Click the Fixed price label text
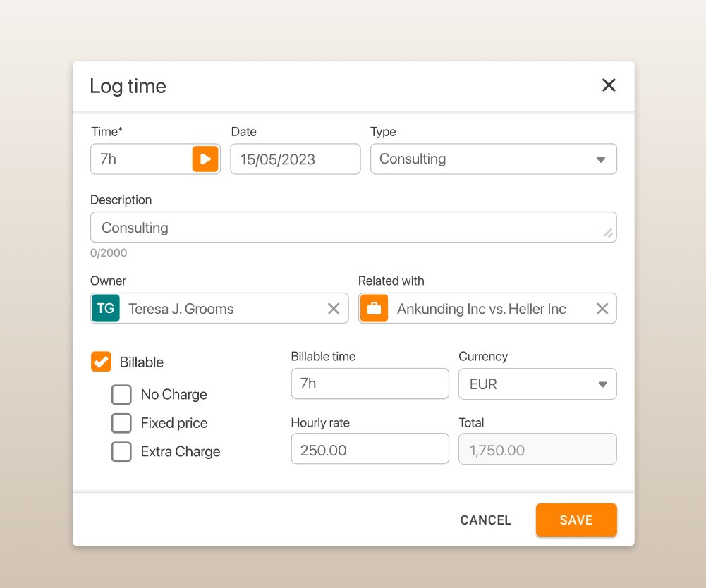Viewport: 706px width, 588px height. tap(174, 423)
